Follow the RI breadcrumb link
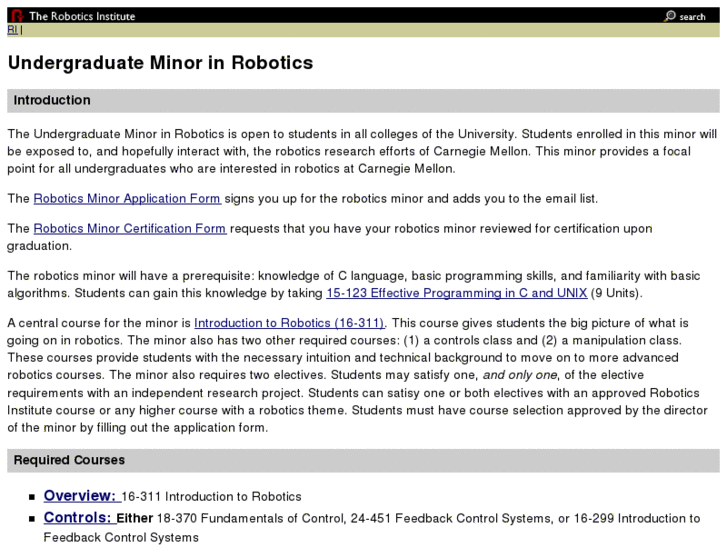Screen dimensions: 727x545 tap(13, 30)
